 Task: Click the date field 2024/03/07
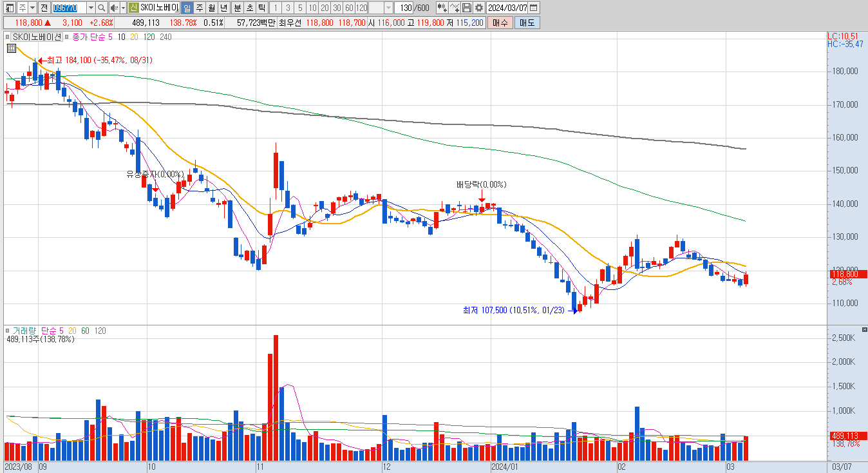(x=507, y=8)
